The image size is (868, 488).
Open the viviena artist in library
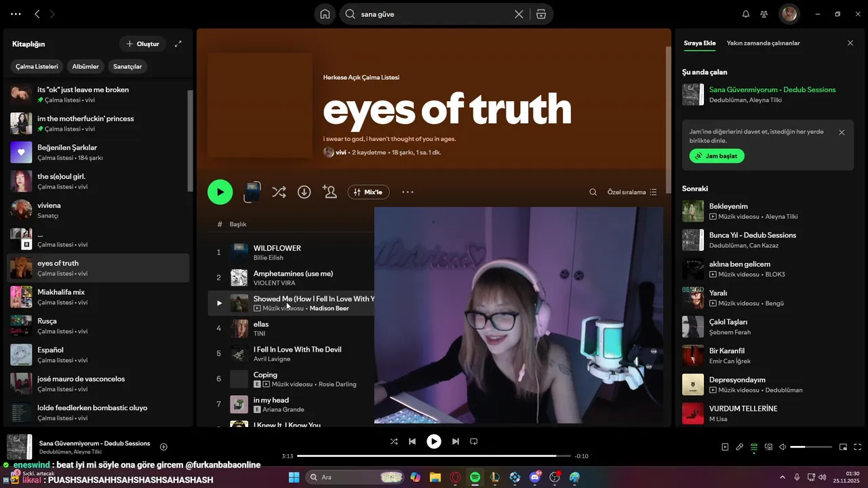click(x=98, y=210)
